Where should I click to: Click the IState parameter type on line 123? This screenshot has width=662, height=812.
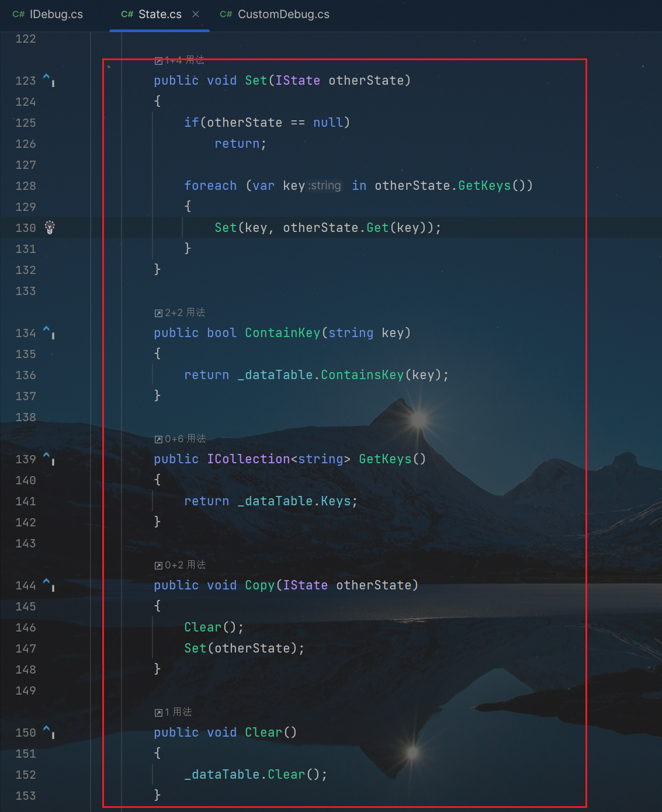[298, 80]
